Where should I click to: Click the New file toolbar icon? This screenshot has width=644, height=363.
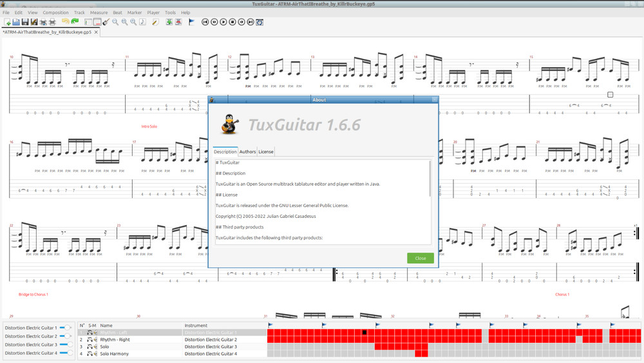pos(7,22)
